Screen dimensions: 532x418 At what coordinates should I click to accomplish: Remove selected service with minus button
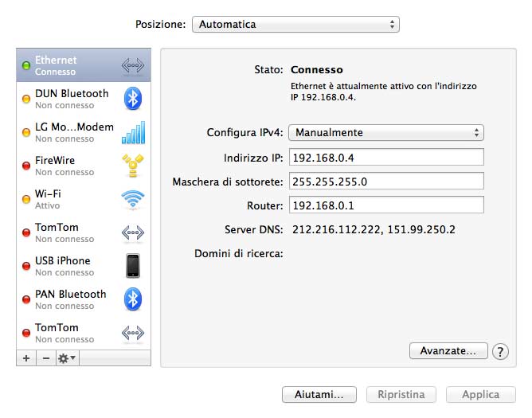click(45, 358)
